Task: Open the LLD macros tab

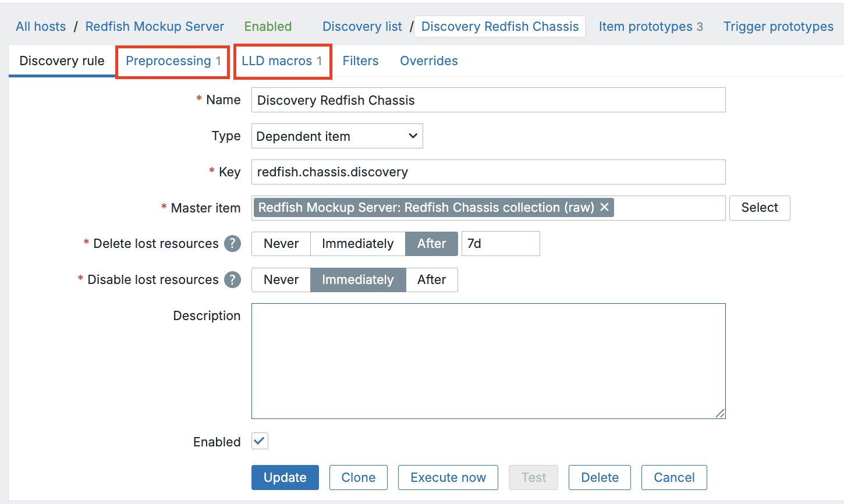Action: point(279,61)
